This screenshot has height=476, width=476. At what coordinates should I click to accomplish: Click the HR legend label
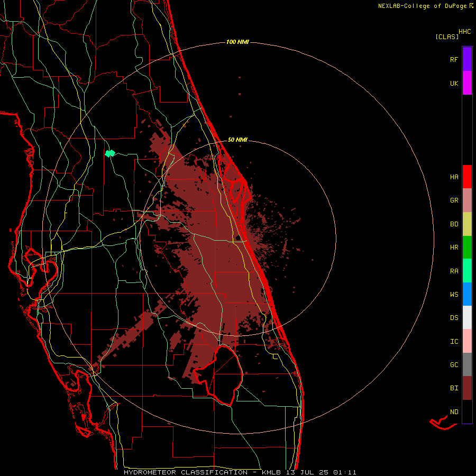[x=454, y=248]
